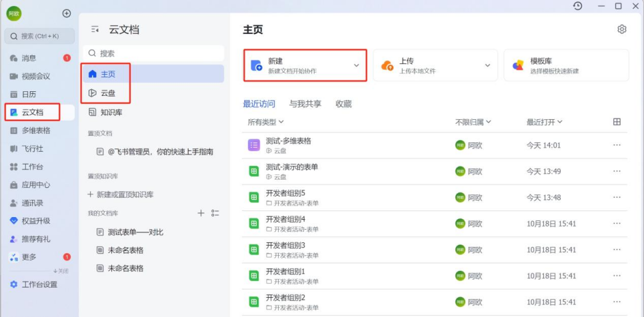Collapse the 云文档 sidebar panel icon
Image resolution: width=644 pixels, height=317 pixels.
pyautogui.click(x=95, y=29)
